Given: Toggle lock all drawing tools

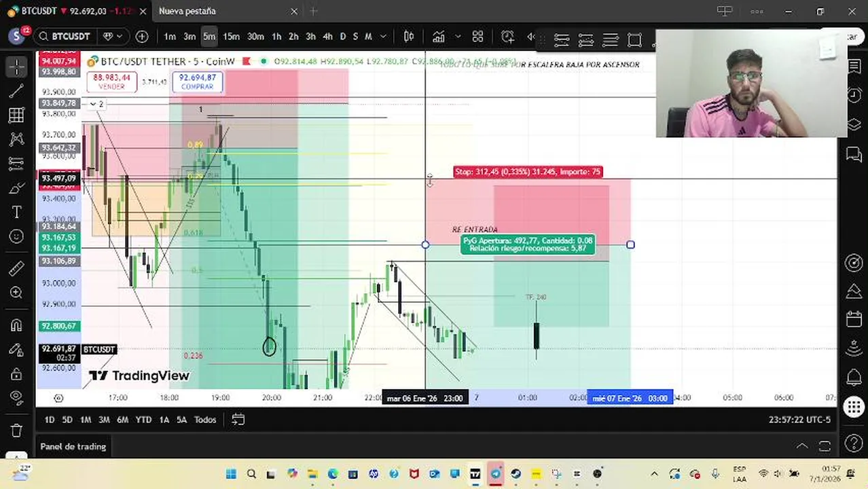Looking at the screenshot, I should [x=16, y=374].
